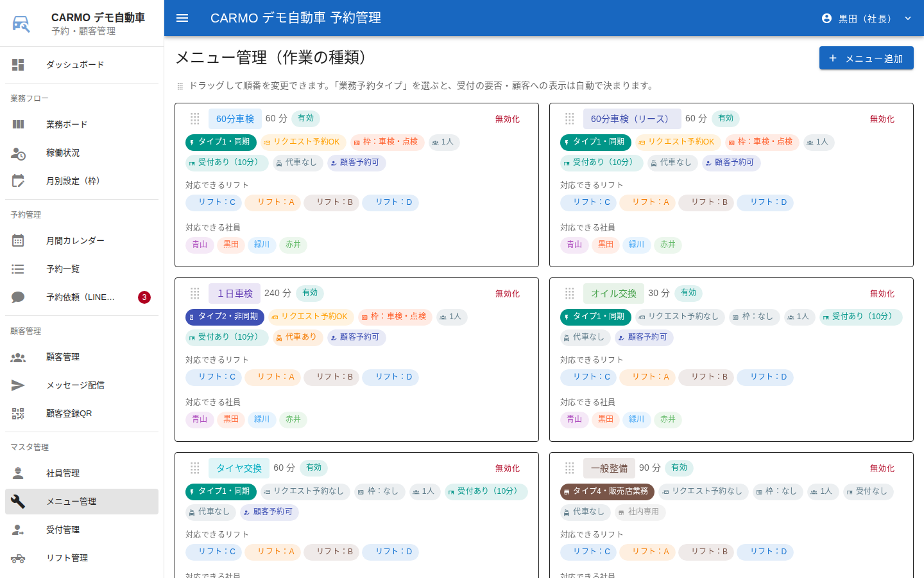This screenshot has width=924, height=578.
Task: Click the 顧客登録QR code icon
Action: click(18, 414)
